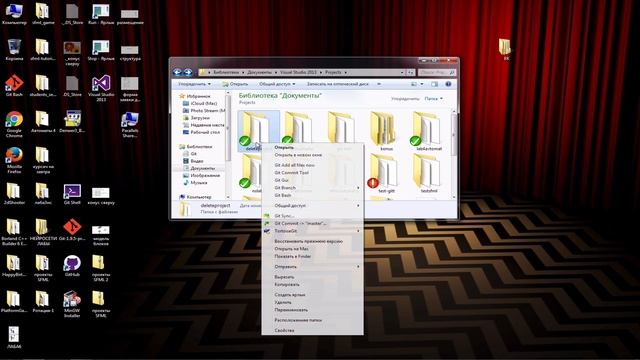Choose 'Восстановить прежнюю версию' entry
Screen dimensions: 640x360
click(x=312, y=241)
